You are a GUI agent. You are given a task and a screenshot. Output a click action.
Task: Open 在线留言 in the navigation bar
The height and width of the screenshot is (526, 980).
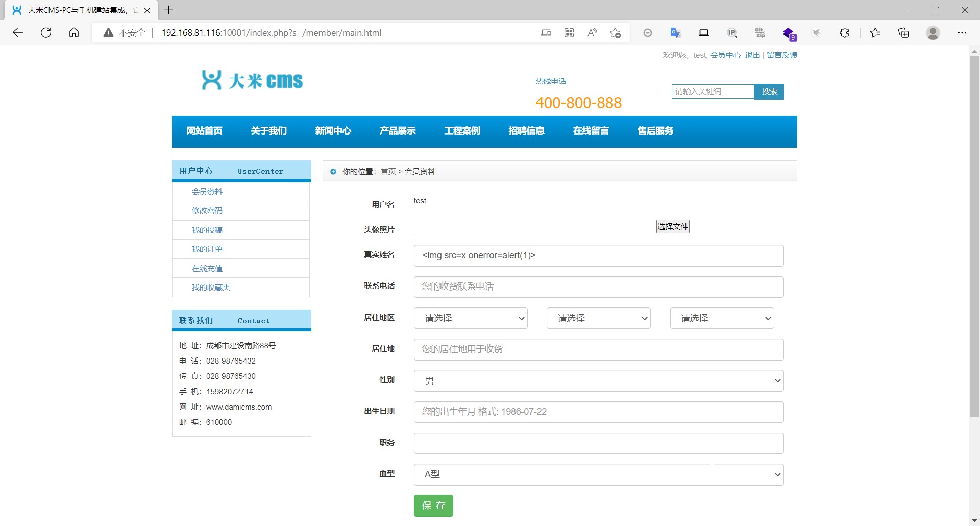591,131
